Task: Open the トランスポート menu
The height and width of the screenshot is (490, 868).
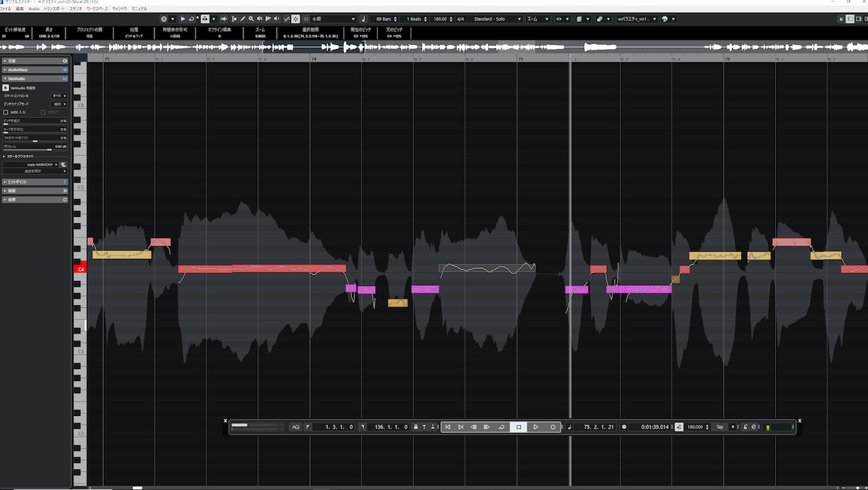Action: click(54, 9)
